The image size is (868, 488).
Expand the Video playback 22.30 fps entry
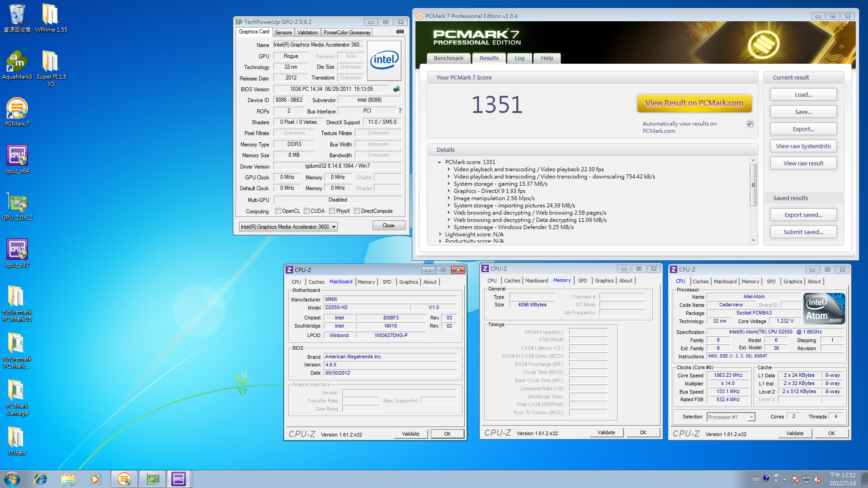(x=449, y=169)
